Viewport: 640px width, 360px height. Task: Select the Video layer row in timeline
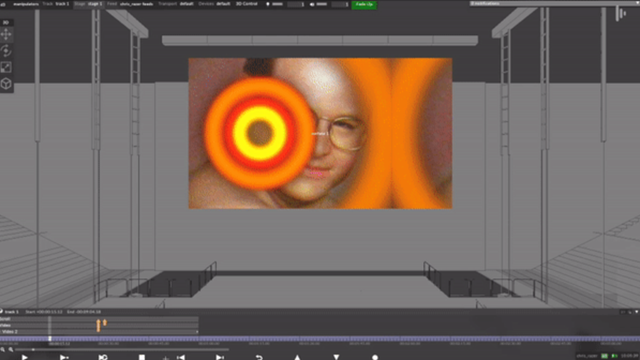[x=99, y=325]
